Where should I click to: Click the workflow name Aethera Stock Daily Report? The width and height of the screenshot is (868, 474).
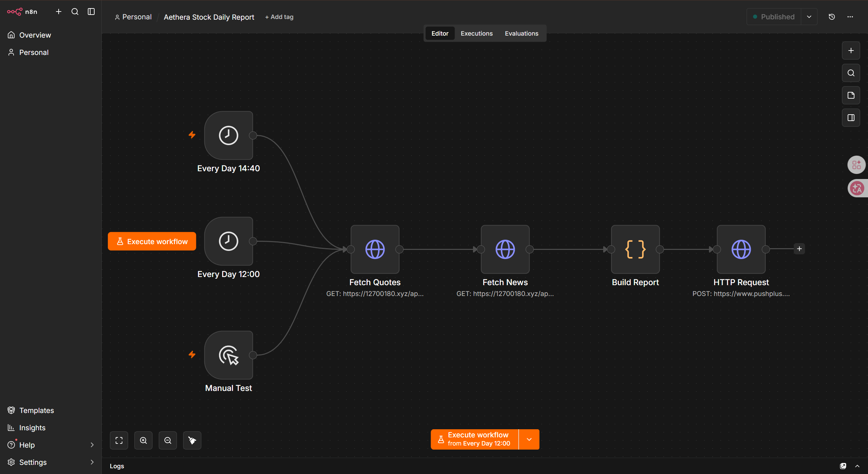click(x=209, y=17)
